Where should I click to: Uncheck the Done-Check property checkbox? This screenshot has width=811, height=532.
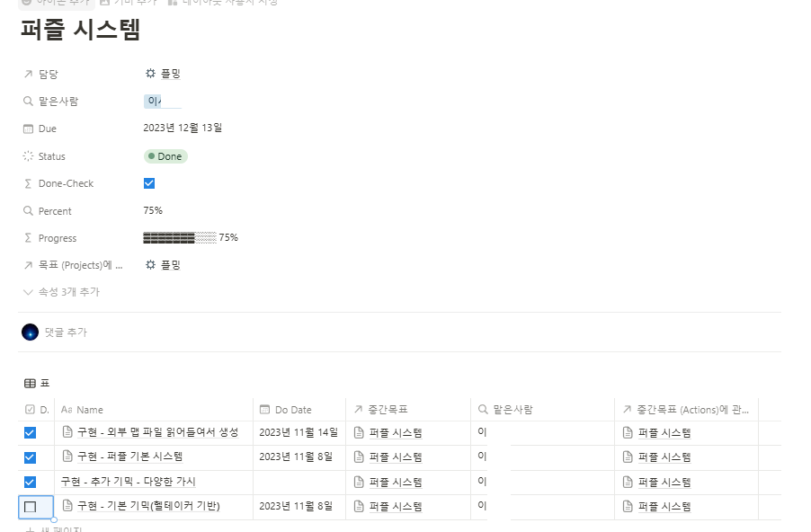(x=148, y=182)
